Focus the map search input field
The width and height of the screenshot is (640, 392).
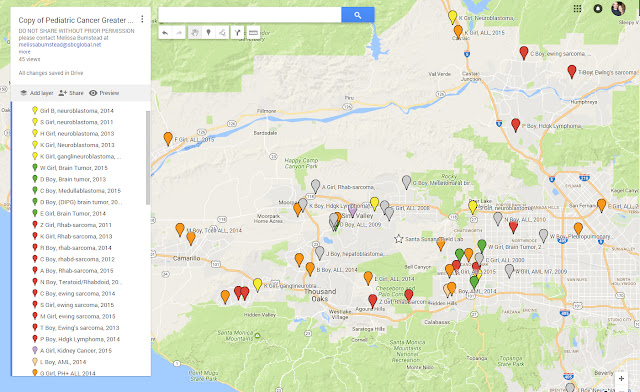click(250, 15)
